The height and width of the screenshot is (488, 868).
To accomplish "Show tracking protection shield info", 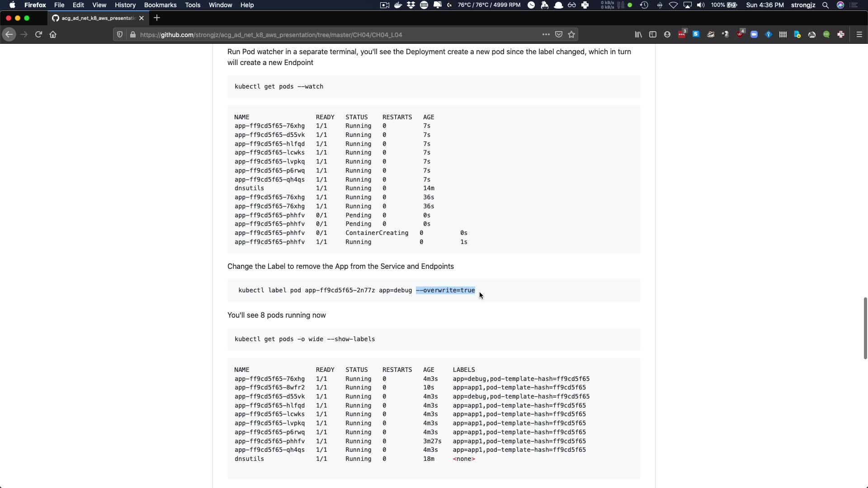I will click(119, 34).
